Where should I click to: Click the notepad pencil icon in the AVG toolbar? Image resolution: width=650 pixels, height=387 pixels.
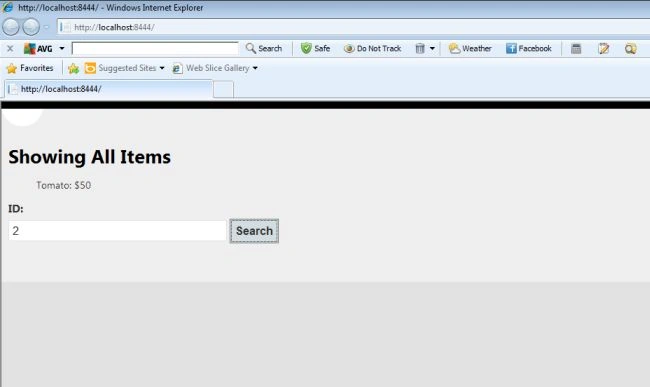[604, 48]
